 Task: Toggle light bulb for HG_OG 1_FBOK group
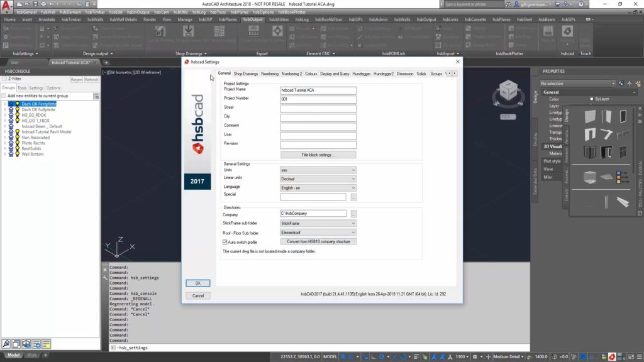click(18, 121)
